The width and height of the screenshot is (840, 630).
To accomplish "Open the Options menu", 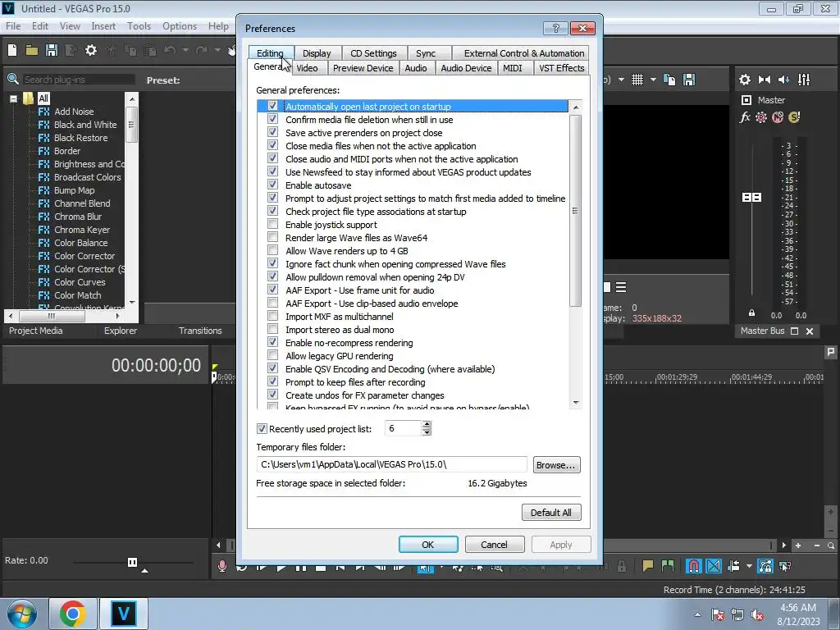I will tap(180, 25).
